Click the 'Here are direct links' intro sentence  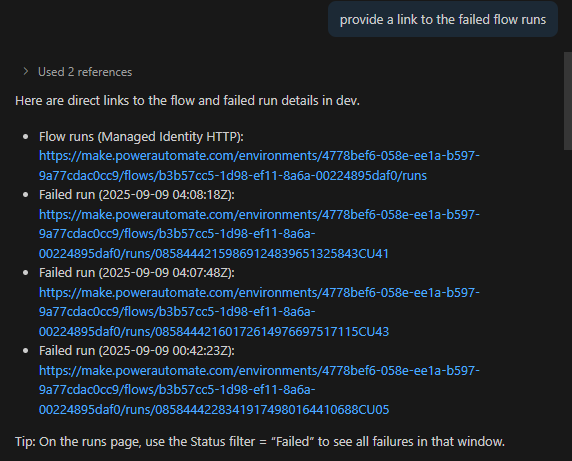188,100
